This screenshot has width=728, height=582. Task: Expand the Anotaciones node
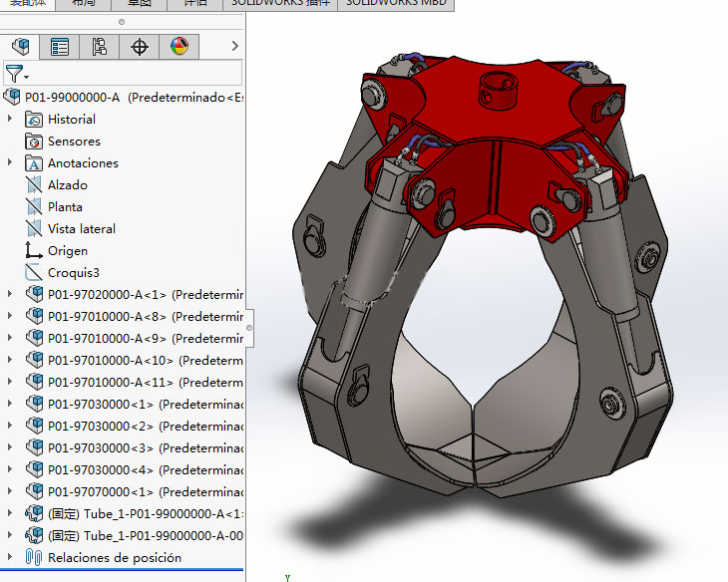click(10, 163)
